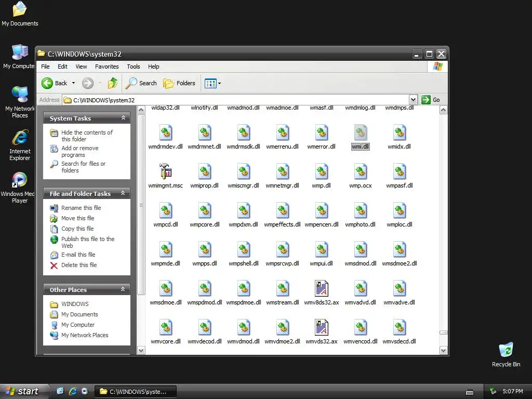Image resolution: width=532 pixels, height=399 pixels.
Task: Collapse the File and Folder Tasks panel
Action: click(123, 193)
